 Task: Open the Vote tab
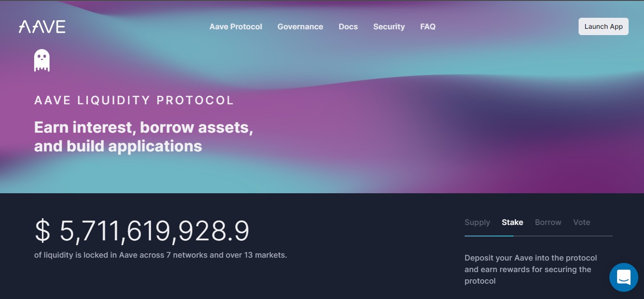(x=581, y=222)
